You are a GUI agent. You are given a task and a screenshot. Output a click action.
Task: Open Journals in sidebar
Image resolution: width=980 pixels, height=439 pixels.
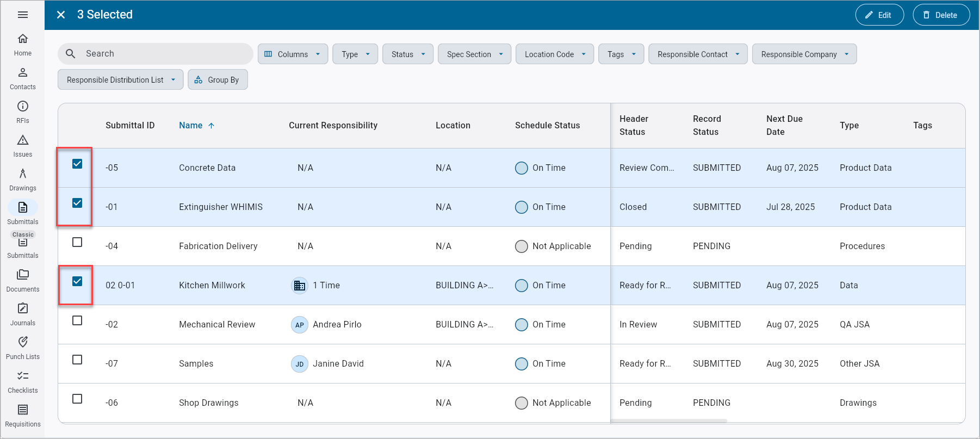click(x=23, y=314)
